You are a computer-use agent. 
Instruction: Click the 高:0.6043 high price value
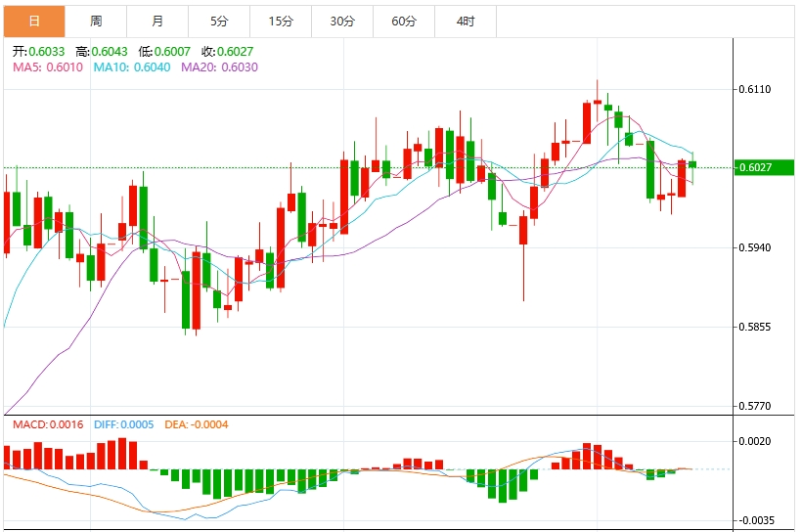[x=102, y=52]
